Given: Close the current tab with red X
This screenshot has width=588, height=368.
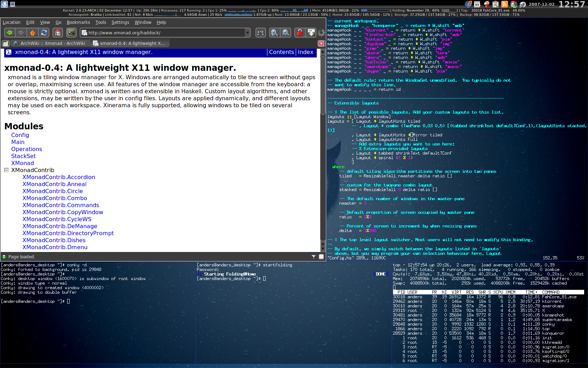Looking at the screenshot, I should tap(321, 43).
